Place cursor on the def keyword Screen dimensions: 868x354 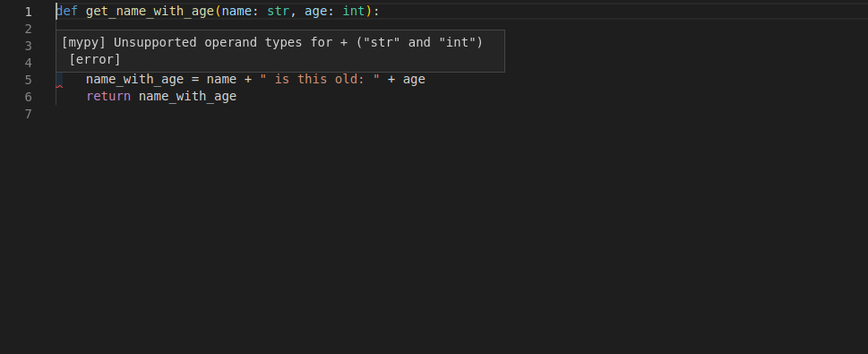coord(67,11)
